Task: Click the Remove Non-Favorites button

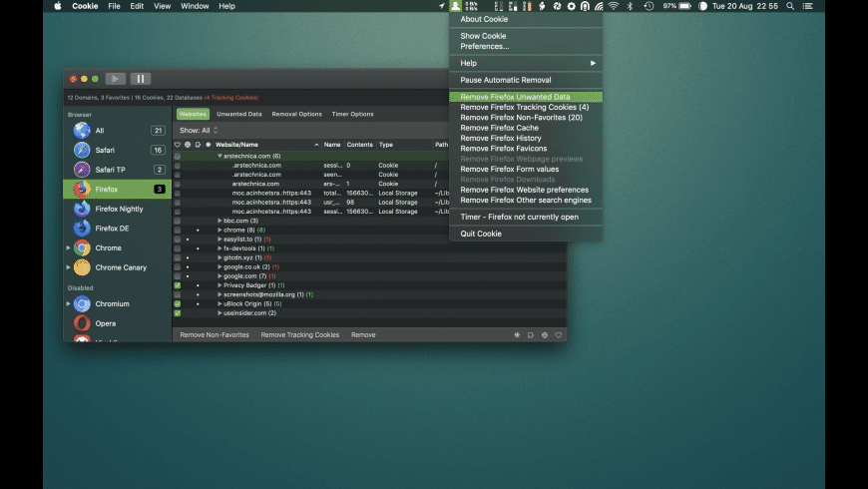Action: [x=215, y=335]
